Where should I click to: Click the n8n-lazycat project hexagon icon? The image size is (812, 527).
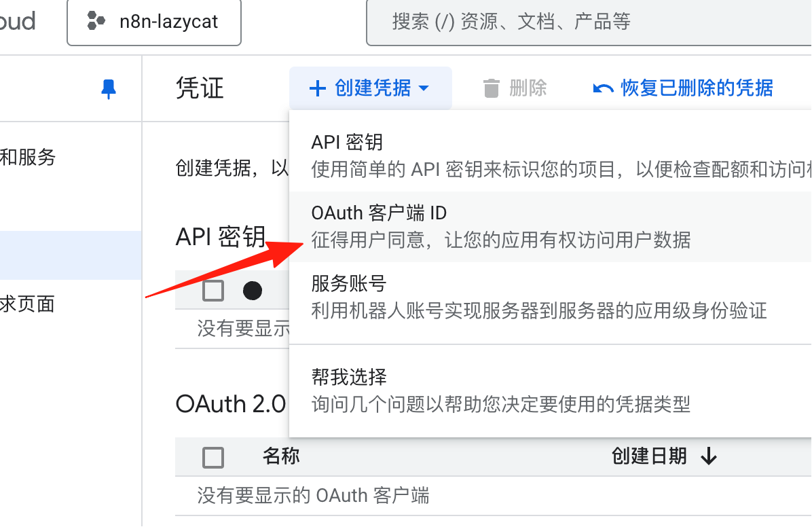pyautogui.click(x=96, y=21)
